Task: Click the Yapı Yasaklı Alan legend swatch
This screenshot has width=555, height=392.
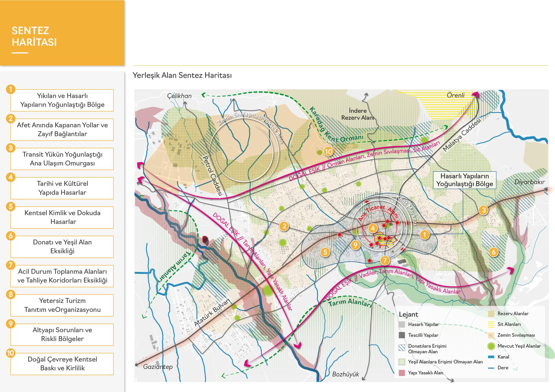Action: tap(402, 372)
